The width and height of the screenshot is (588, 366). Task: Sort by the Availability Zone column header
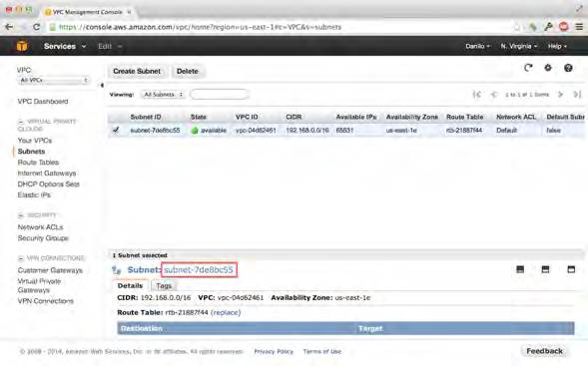coord(411,117)
